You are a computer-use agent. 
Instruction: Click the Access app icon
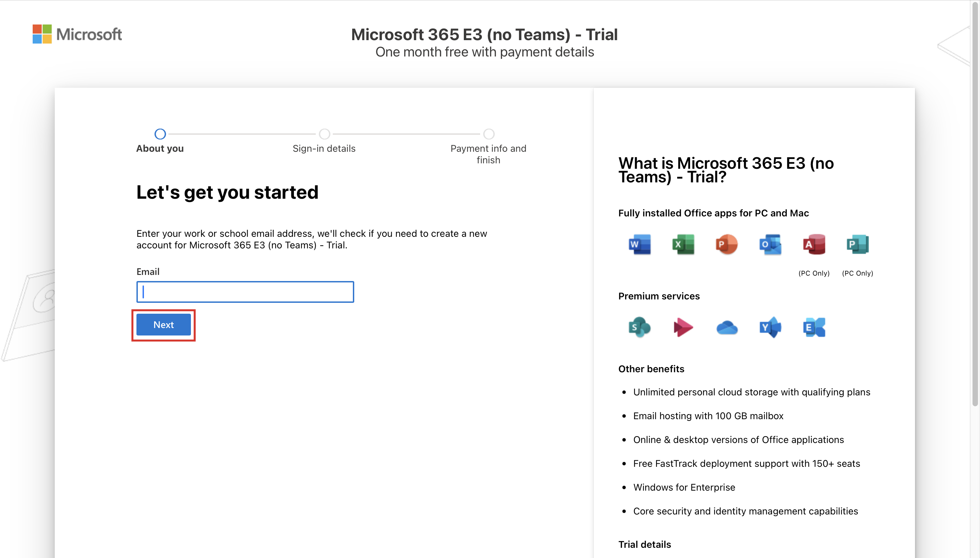click(x=814, y=244)
